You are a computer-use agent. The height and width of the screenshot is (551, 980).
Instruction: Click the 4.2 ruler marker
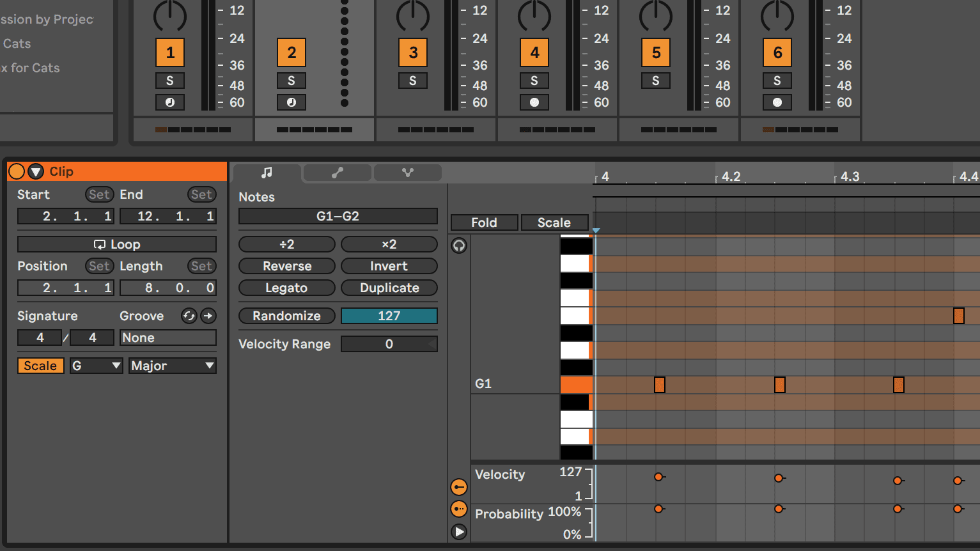pos(731,176)
